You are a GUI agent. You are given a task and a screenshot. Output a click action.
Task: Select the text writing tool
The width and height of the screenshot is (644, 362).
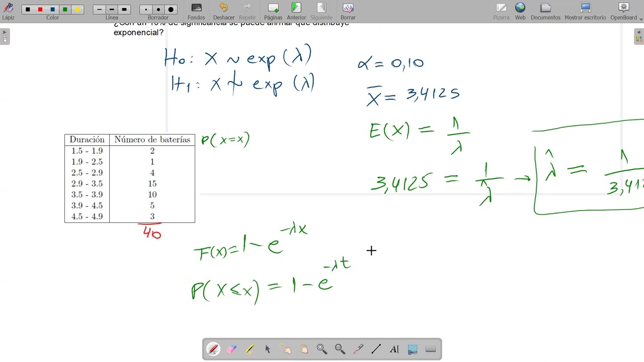coord(394,349)
